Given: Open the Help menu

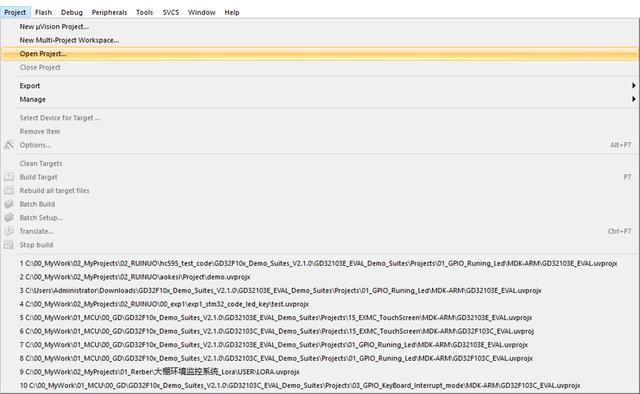Looking at the screenshot, I should pos(232,12).
